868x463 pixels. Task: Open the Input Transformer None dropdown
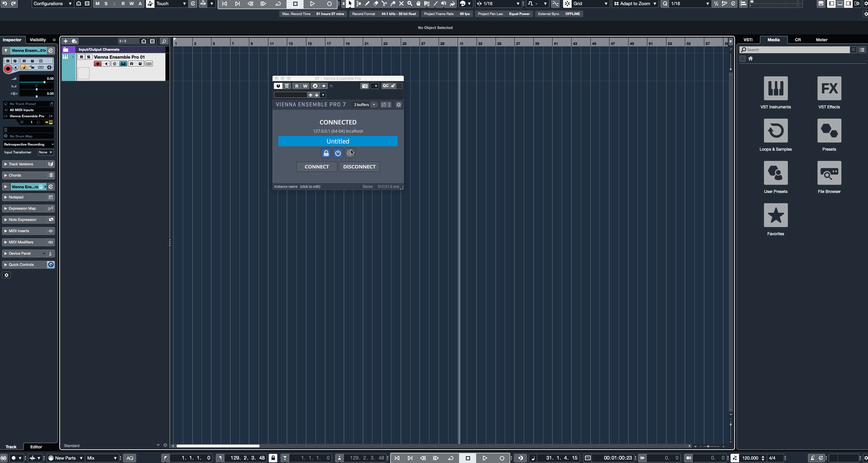click(x=45, y=152)
